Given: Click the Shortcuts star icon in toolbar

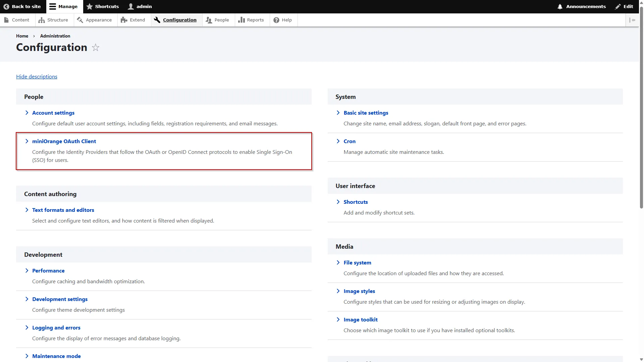Looking at the screenshot, I should (x=90, y=6).
